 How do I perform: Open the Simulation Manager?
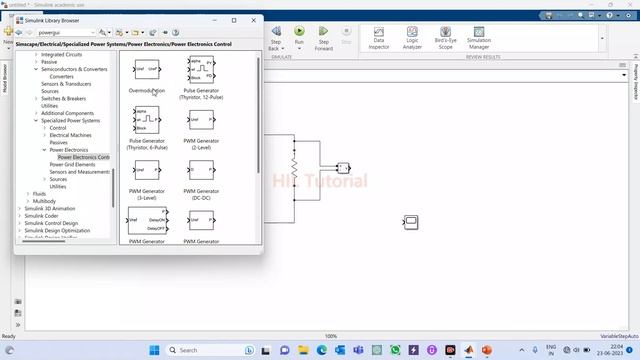(479, 38)
